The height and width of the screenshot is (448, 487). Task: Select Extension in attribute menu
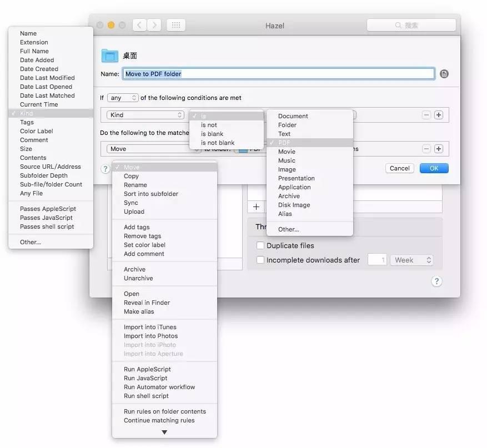coord(34,42)
